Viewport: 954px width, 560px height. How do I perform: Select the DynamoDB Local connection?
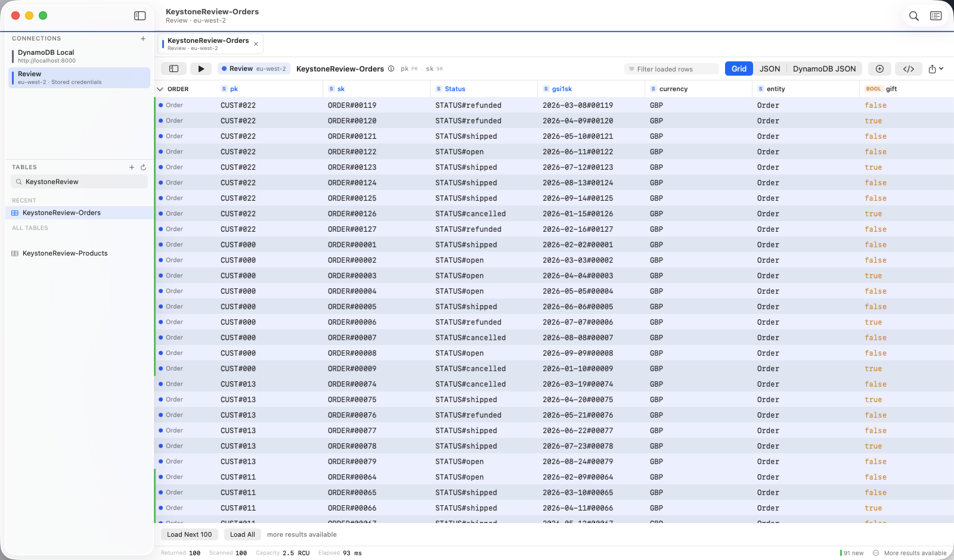click(79, 57)
